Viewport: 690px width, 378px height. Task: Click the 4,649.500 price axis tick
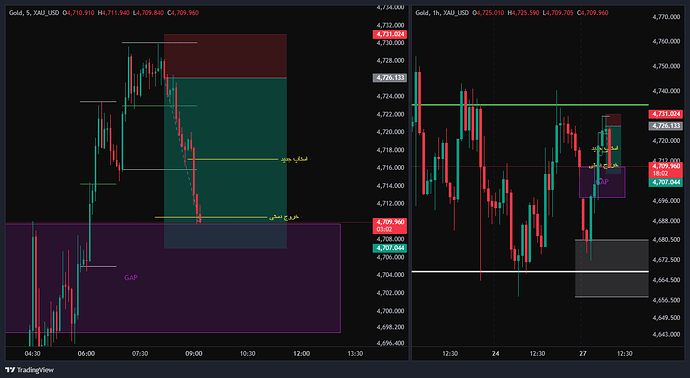click(667, 318)
